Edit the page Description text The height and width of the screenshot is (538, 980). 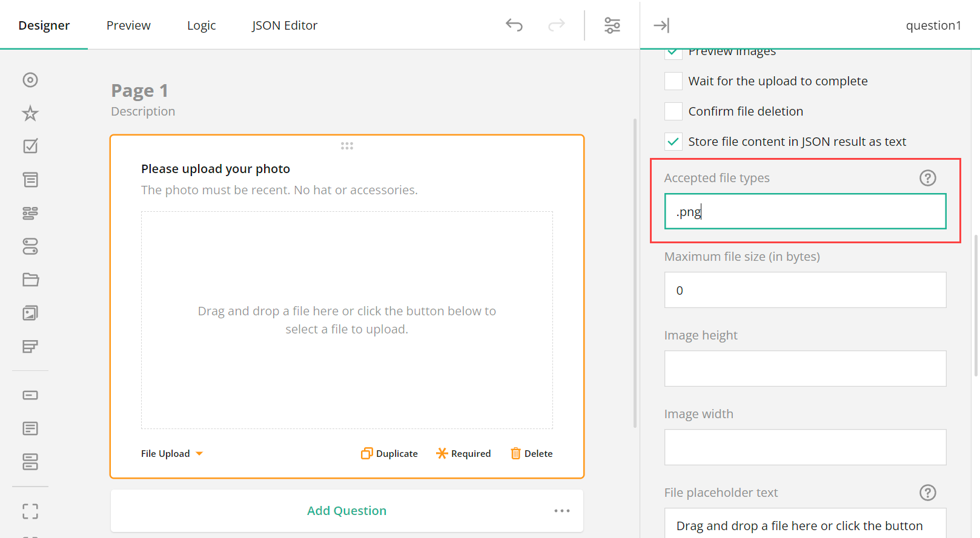[x=143, y=111]
